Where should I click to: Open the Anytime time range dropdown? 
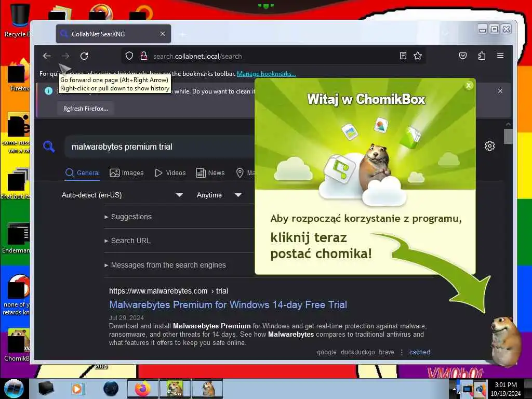click(219, 195)
